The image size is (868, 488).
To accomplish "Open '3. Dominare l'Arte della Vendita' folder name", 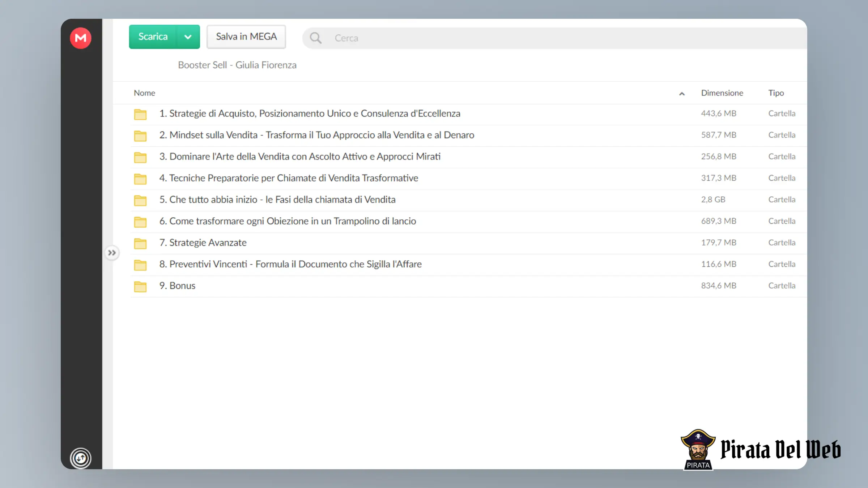I will coord(300,157).
